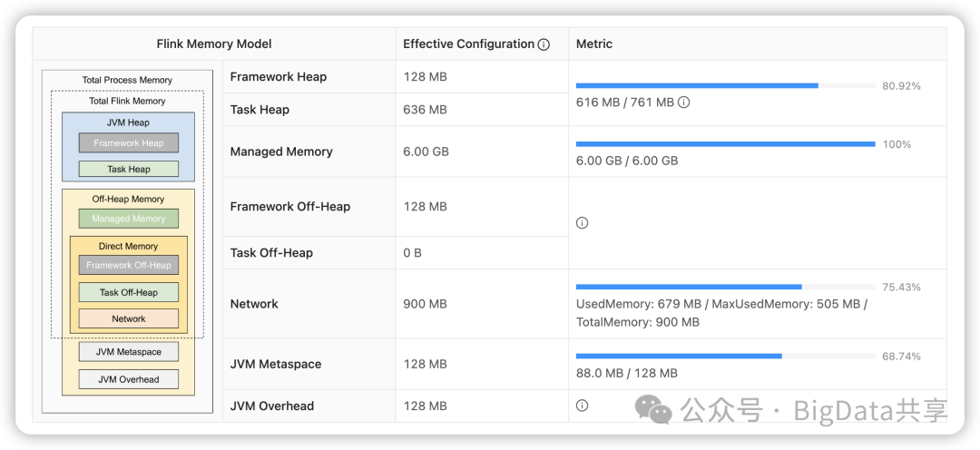Click the WeChat logo icon in watermark
Viewport: 980px width, 450px height.
pos(654,410)
